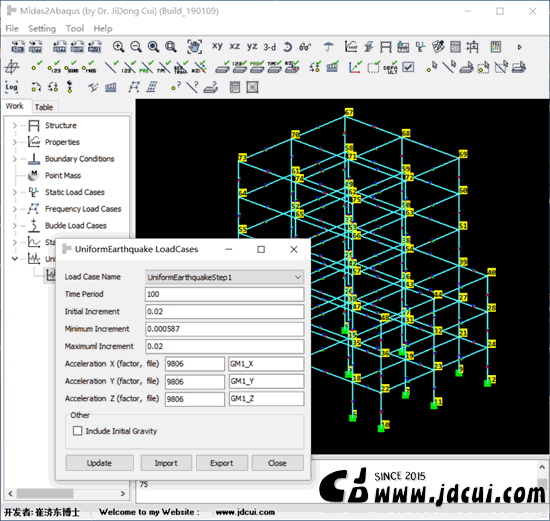This screenshot has height=521, width=550.
Task: Switch to the xy plane view
Action: click(217, 46)
